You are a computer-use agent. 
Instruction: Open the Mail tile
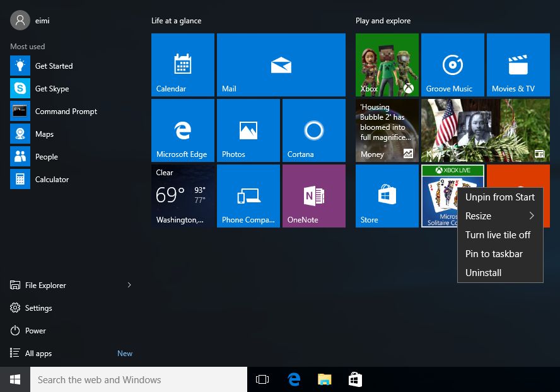[281, 65]
